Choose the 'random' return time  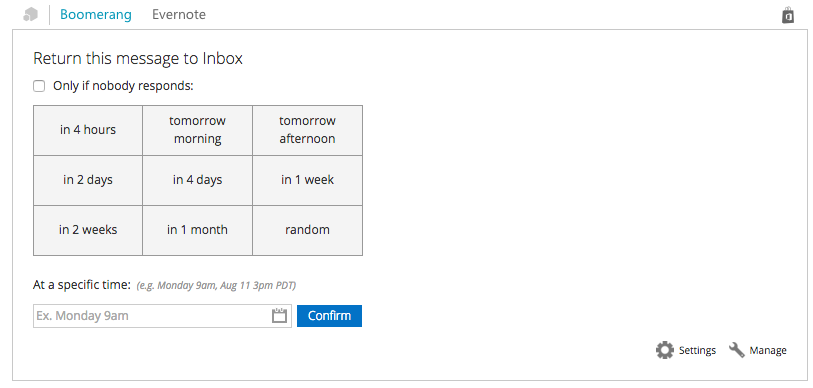click(x=307, y=230)
